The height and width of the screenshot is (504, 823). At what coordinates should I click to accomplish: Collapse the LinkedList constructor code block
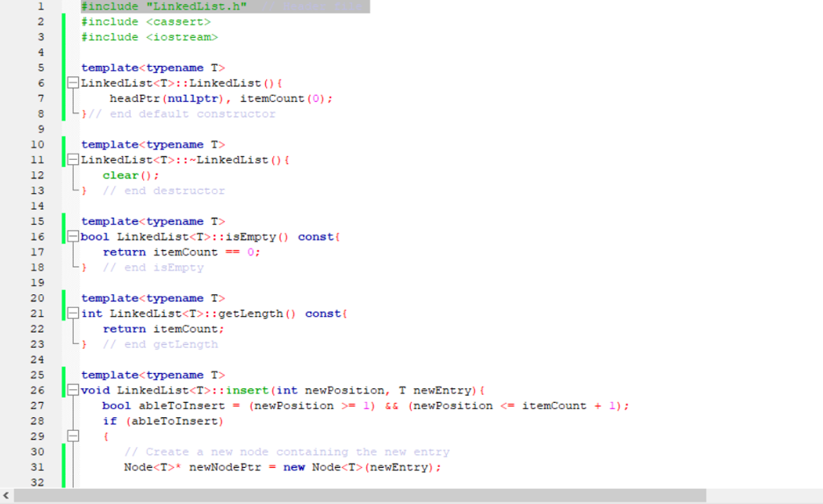[72, 82]
